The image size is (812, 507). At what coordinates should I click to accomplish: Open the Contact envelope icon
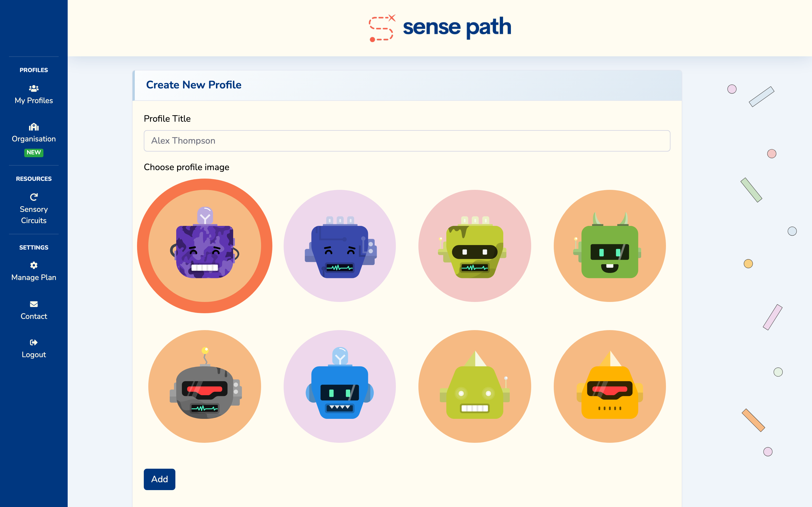(x=34, y=304)
